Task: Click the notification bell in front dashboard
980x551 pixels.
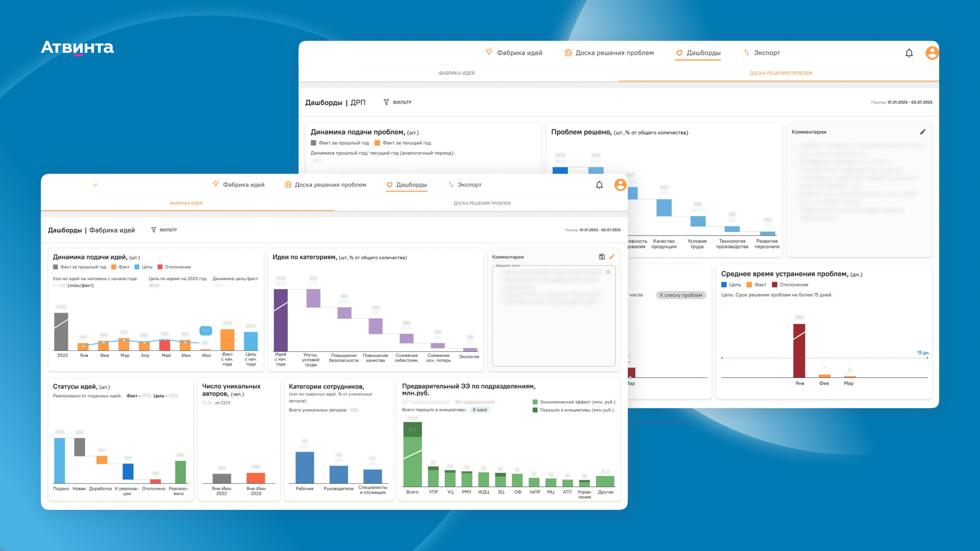Action: 599,185
